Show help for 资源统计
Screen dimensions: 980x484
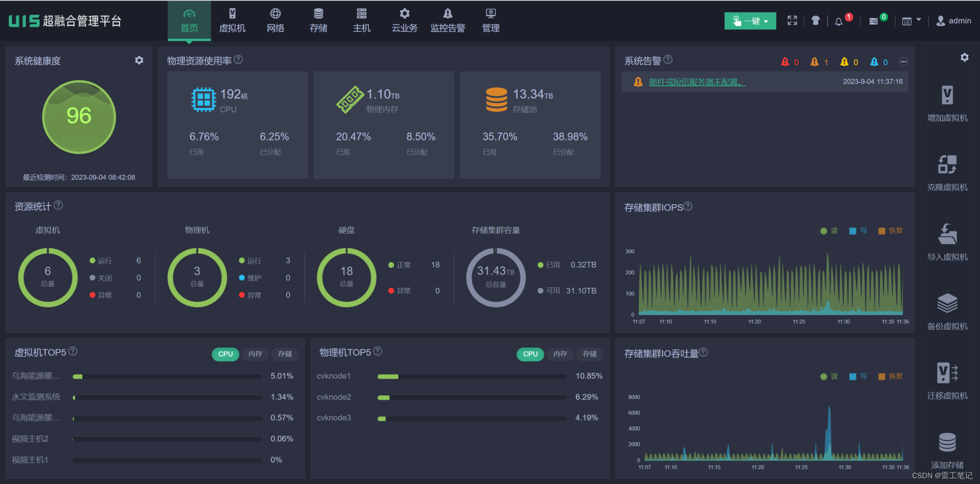pos(58,205)
